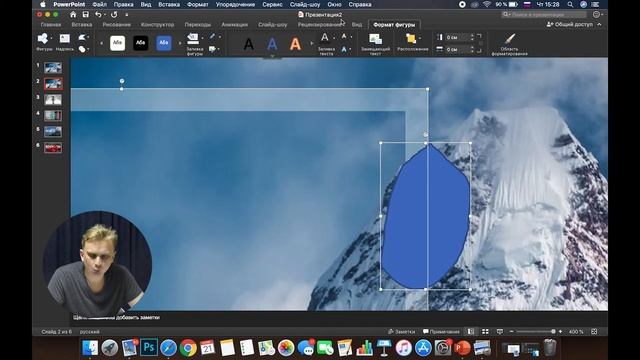640x360 pixels.
Task: Zoom out with the minus button
Action: (511, 331)
